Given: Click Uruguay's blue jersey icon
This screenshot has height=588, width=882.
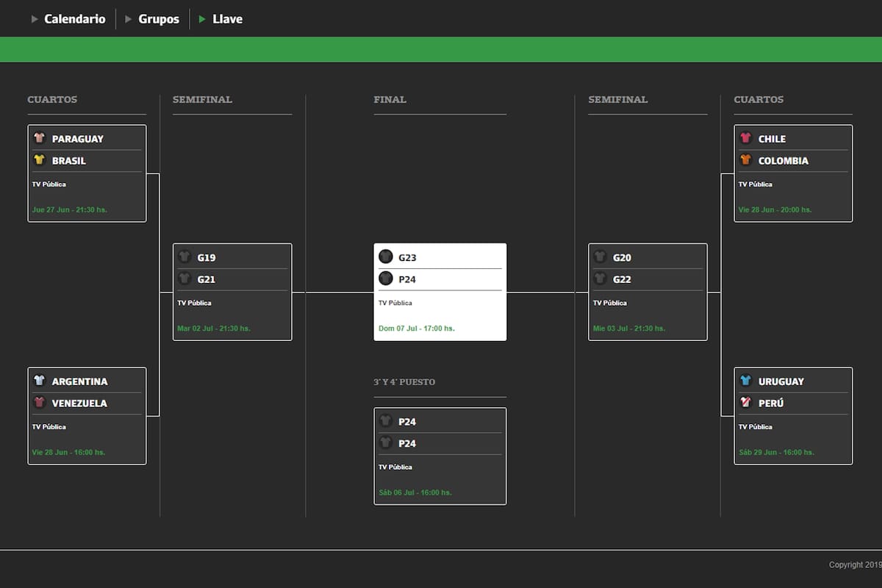Looking at the screenshot, I should (x=745, y=381).
